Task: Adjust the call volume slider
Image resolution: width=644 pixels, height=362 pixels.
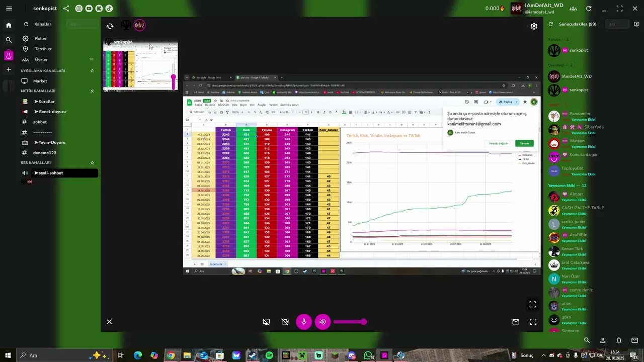Action: point(350,322)
